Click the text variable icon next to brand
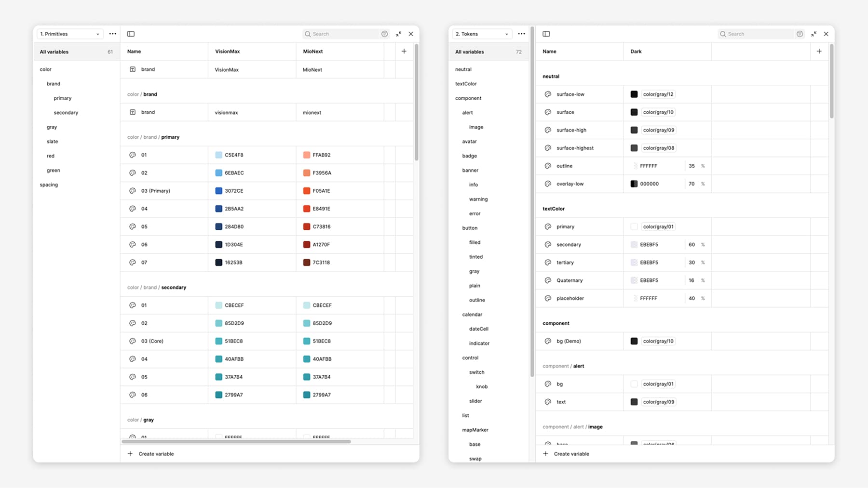 133,69
